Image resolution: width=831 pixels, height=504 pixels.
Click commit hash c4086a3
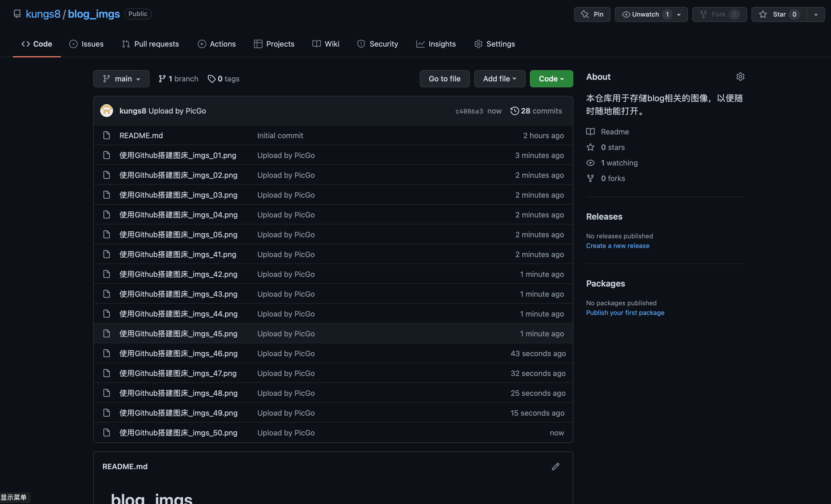point(469,111)
